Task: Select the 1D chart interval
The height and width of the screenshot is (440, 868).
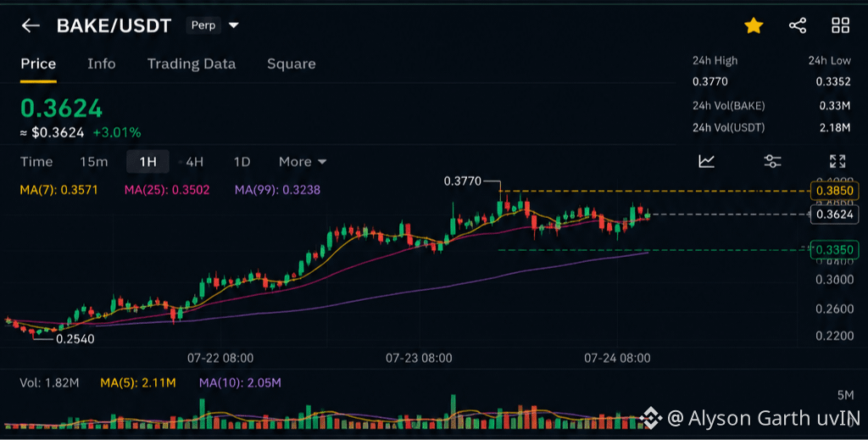Action: [x=242, y=162]
